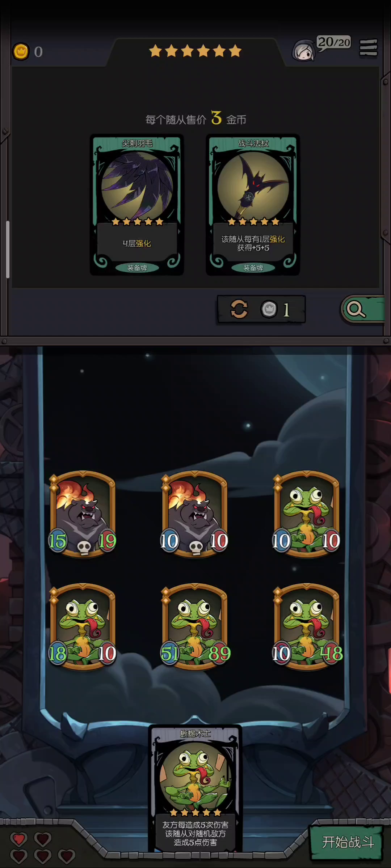Image resolution: width=391 pixels, height=868 pixels.
Task: Click 开始战斗 button
Action: click(x=347, y=842)
